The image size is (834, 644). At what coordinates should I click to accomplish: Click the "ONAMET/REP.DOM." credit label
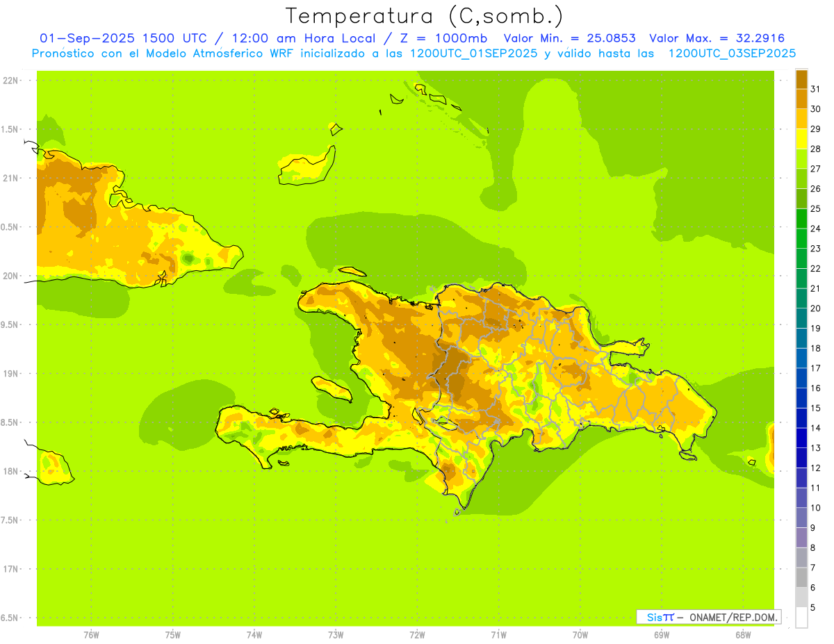(733, 617)
